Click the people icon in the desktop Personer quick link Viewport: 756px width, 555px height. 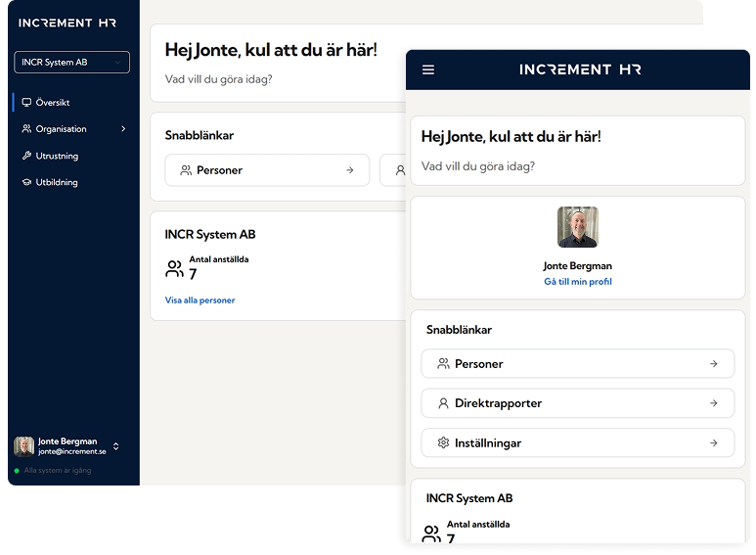tap(186, 170)
